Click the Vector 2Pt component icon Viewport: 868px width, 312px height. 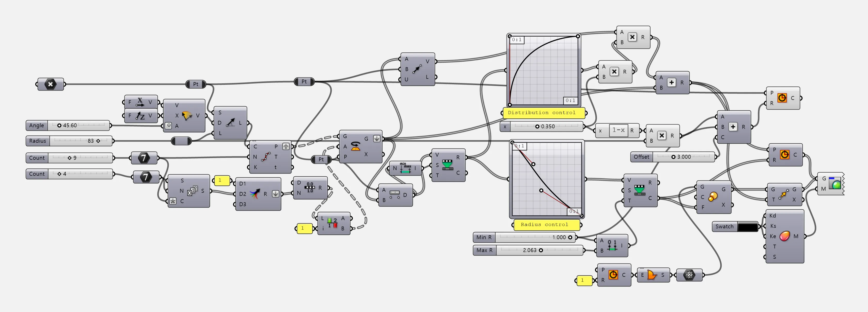click(x=417, y=69)
